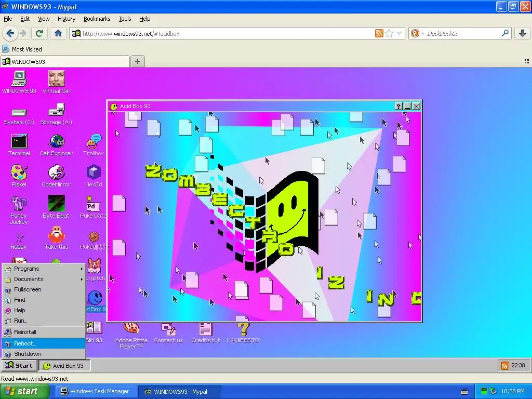
Task: Open the Puke Data icon
Action: 94,207
